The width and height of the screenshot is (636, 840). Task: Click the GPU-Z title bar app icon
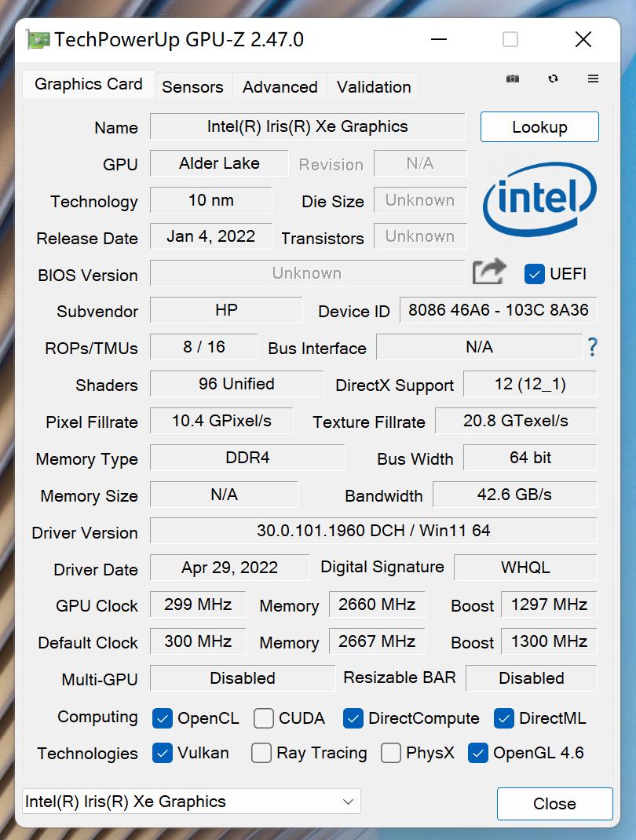point(38,39)
